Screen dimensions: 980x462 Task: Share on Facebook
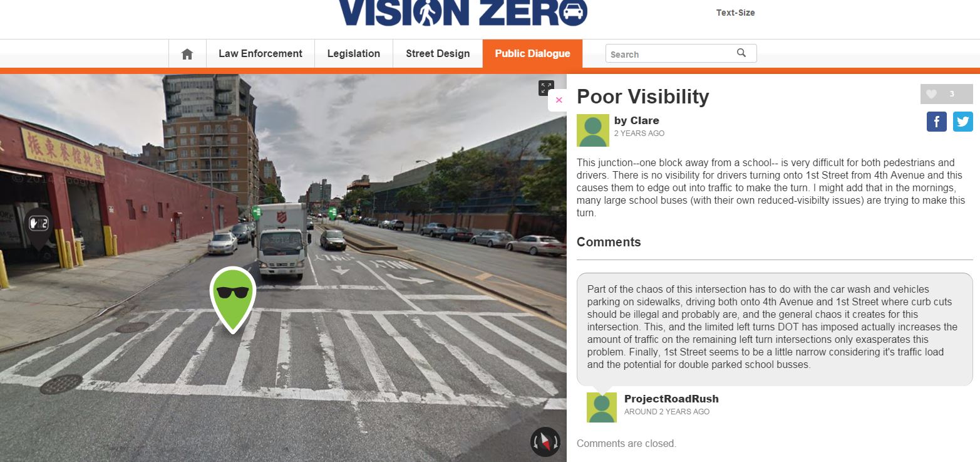tap(936, 122)
